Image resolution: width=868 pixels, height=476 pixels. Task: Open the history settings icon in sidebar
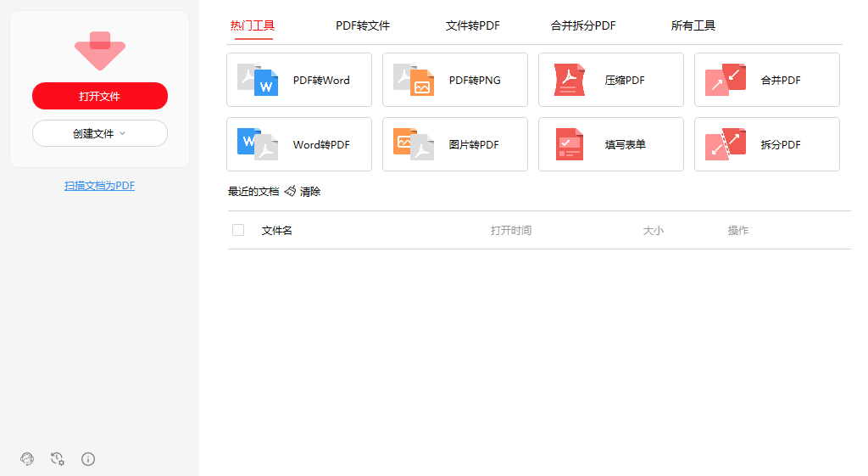tap(58, 459)
